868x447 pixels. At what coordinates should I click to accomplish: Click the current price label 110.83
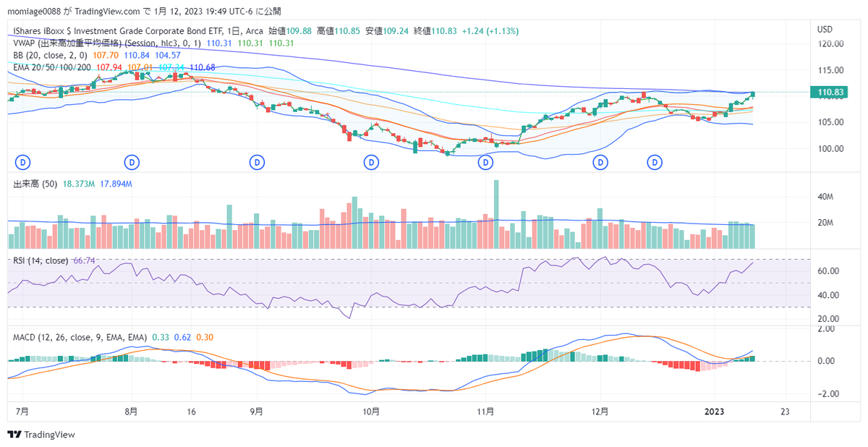point(830,93)
